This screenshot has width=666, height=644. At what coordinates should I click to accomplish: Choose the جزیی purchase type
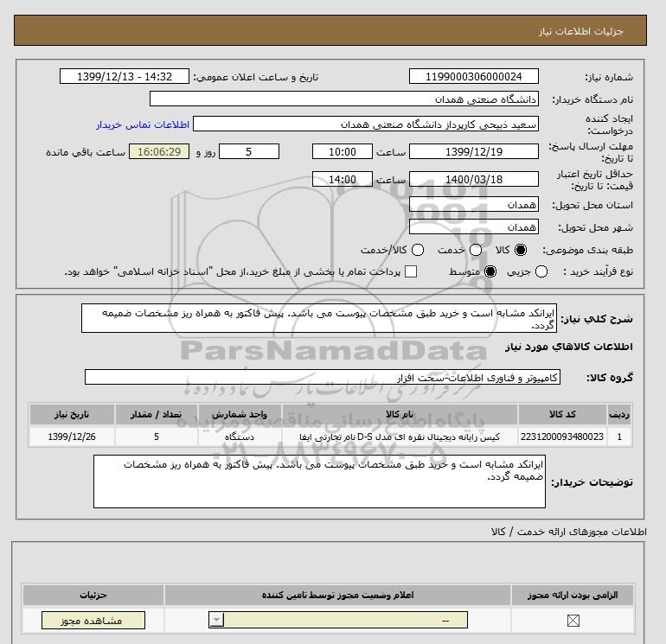point(541,271)
